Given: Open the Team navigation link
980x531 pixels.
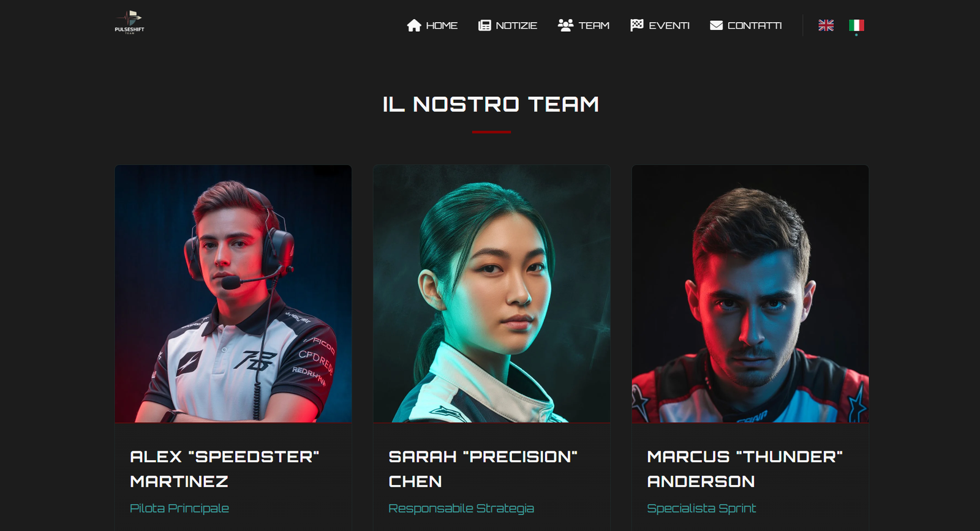Looking at the screenshot, I should [x=584, y=25].
